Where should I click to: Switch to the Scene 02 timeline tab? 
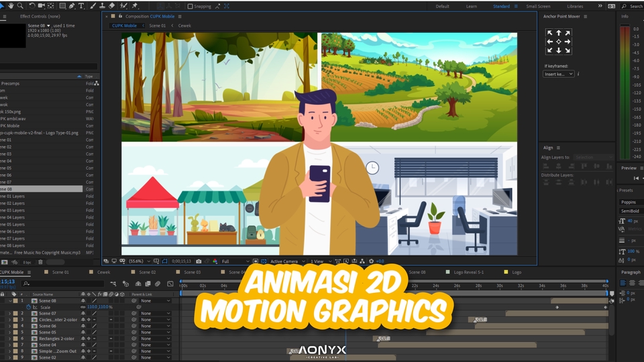pyautogui.click(x=147, y=273)
